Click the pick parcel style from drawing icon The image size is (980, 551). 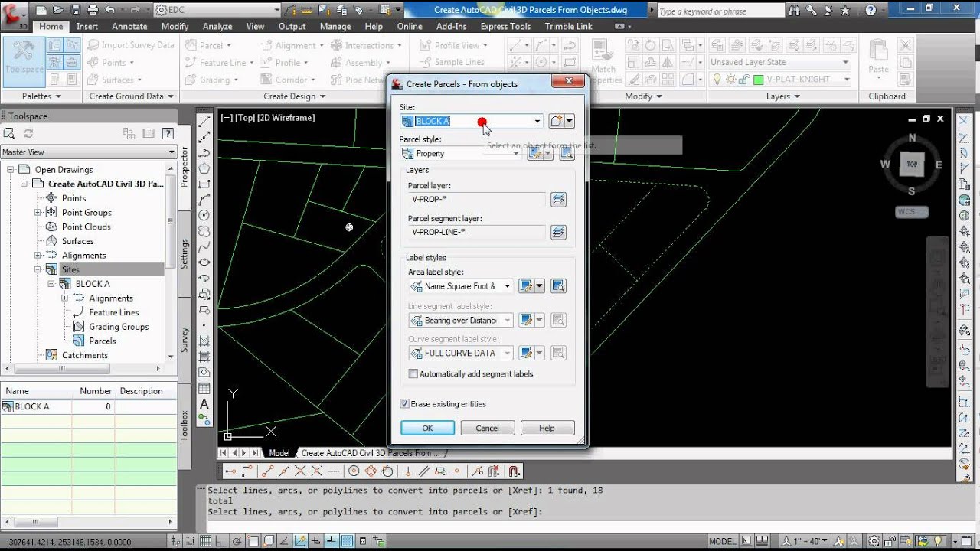coord(567,153)
